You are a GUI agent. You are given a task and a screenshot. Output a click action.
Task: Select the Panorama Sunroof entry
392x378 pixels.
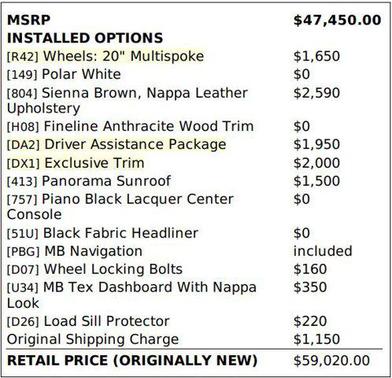(x=106, y=181)
